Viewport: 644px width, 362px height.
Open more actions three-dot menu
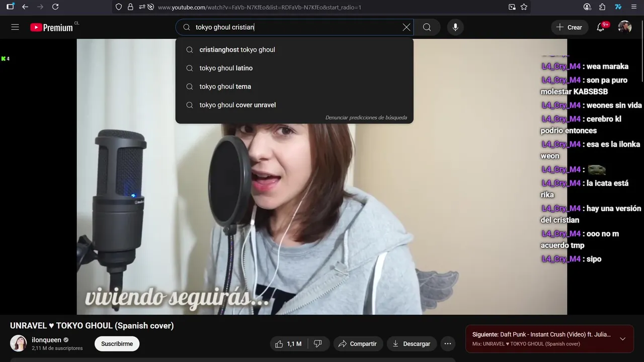[448, 344]
